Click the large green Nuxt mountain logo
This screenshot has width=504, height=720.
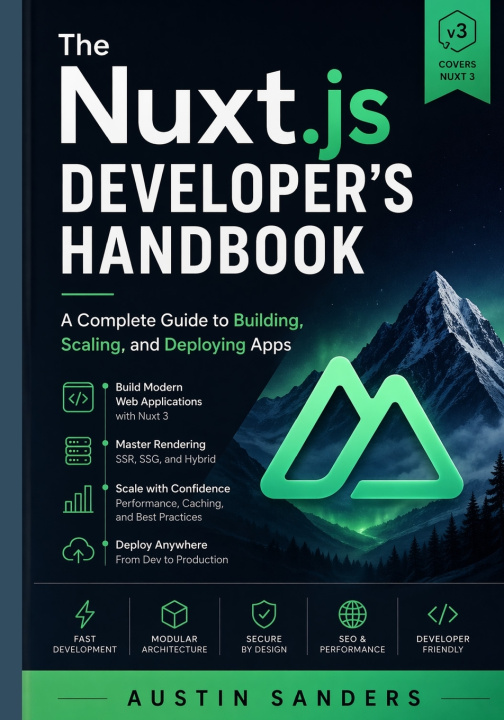pos(362,429)
